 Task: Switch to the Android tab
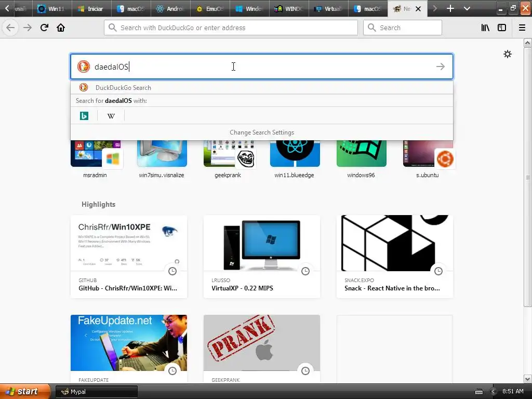pyautogui.click(x=170, y=8)
